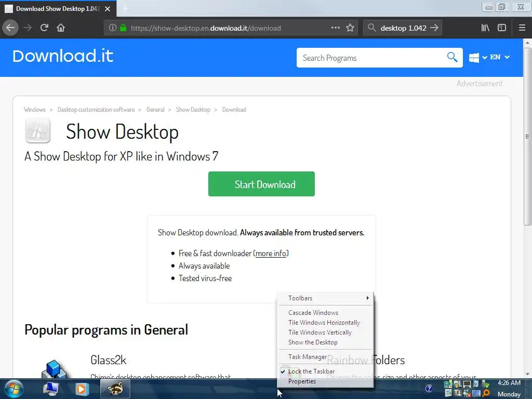
Task: Toggle the sidebar view icon
Action: (502, 28)
